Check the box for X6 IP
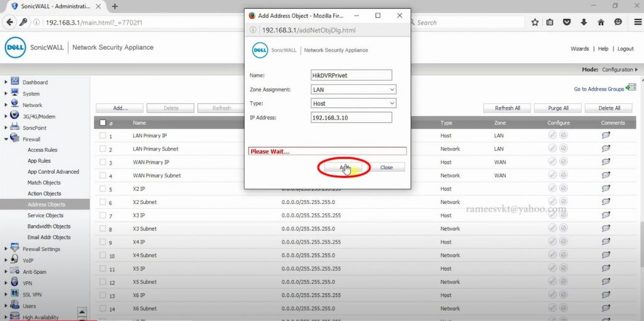Screen dimensions: 644x321 (x=103, y=295)
